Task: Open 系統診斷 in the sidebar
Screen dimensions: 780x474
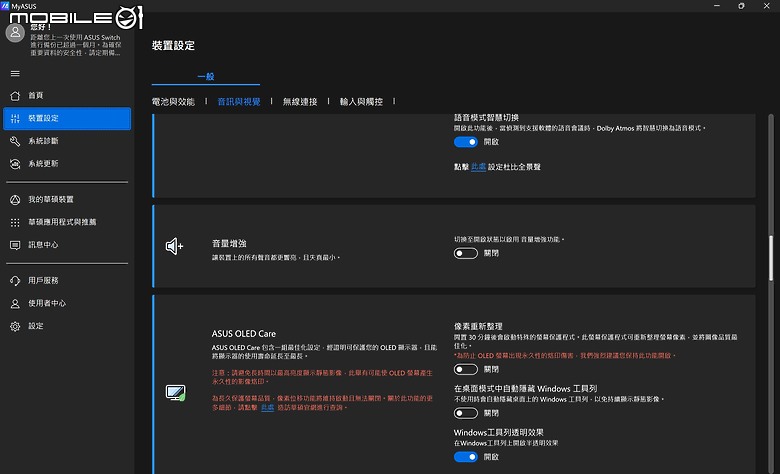Action: [67, 141]
